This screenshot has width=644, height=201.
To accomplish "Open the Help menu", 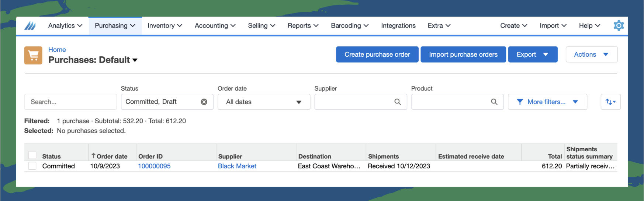I will pos(589,26).
